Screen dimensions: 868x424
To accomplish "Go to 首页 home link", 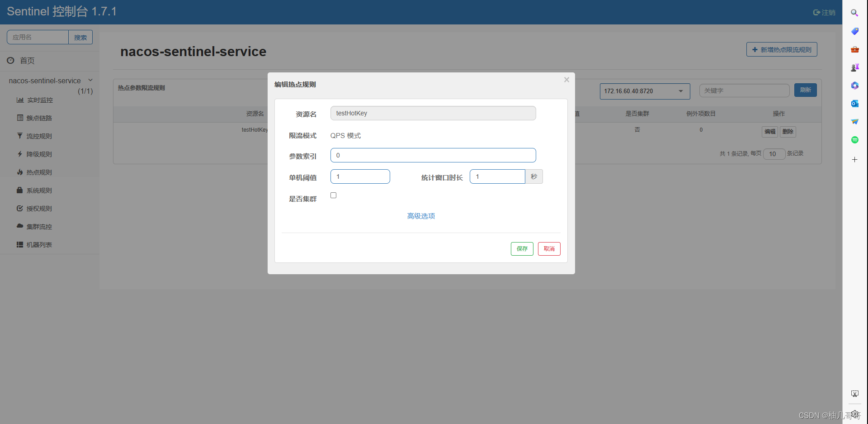I will coord(27,61).
